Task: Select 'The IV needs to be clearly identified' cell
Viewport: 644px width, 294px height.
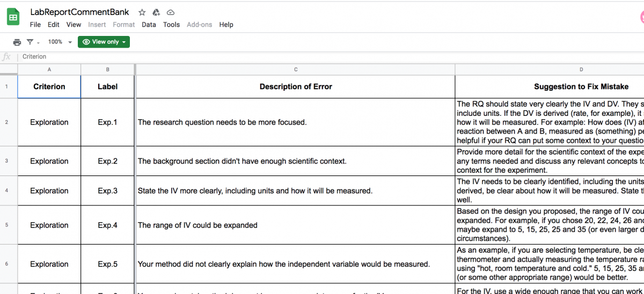Action: (550, 190)
